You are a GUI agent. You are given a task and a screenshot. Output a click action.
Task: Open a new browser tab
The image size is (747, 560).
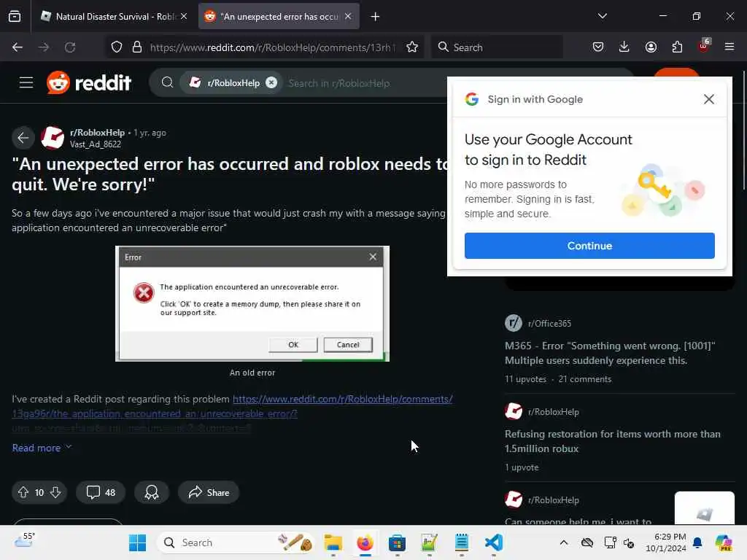click(376, 17)
